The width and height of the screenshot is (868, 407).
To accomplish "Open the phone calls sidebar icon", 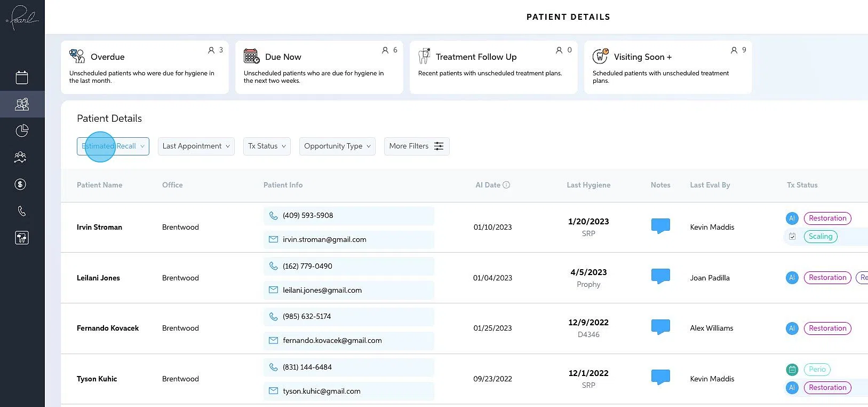I will coord(22,211).
